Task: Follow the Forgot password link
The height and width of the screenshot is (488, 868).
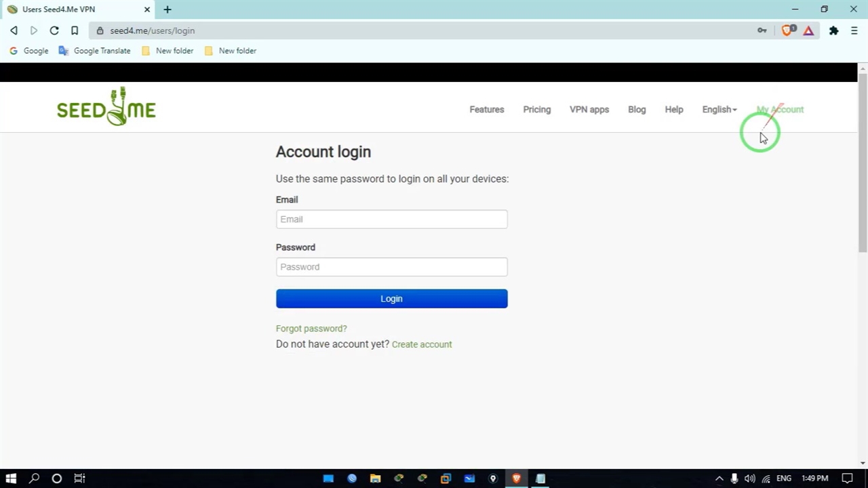Action: coord(311,328)
